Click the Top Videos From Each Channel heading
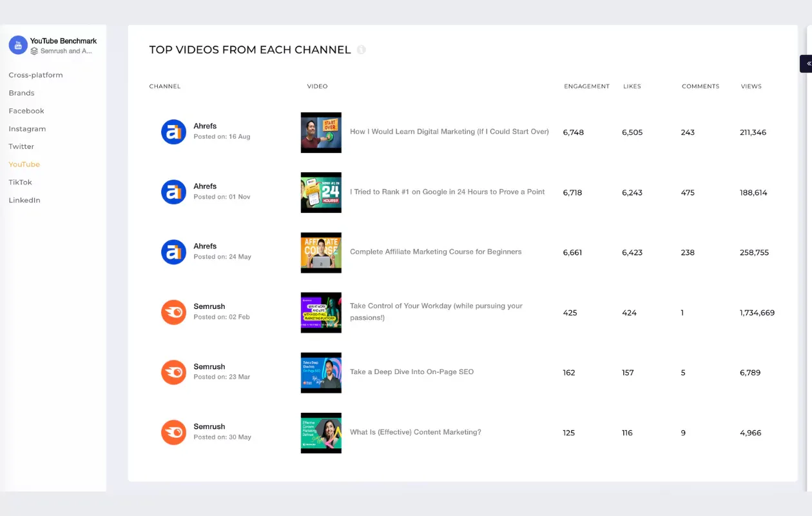812x516 pixels. click(x=250, y=50)
